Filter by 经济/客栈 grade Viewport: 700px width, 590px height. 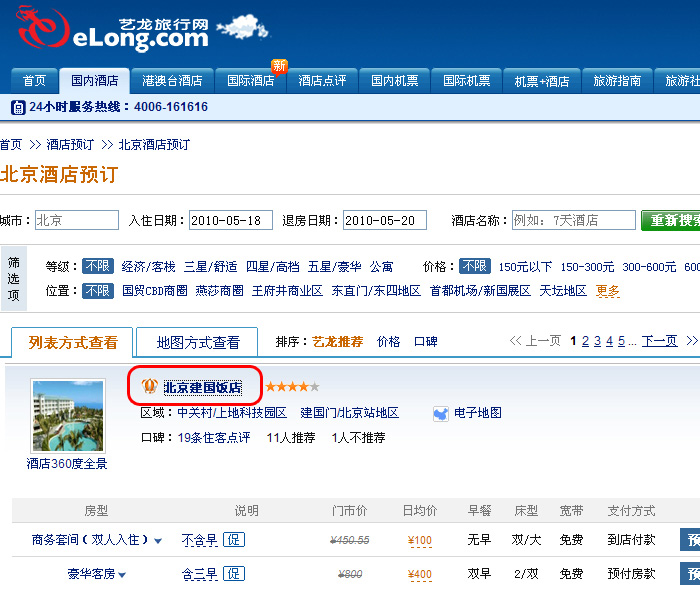(x=149, y=267)
